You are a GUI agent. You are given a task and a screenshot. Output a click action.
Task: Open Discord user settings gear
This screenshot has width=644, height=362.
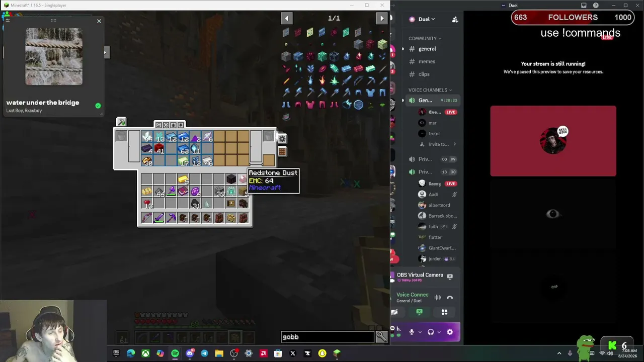click(x=450, y=332)
